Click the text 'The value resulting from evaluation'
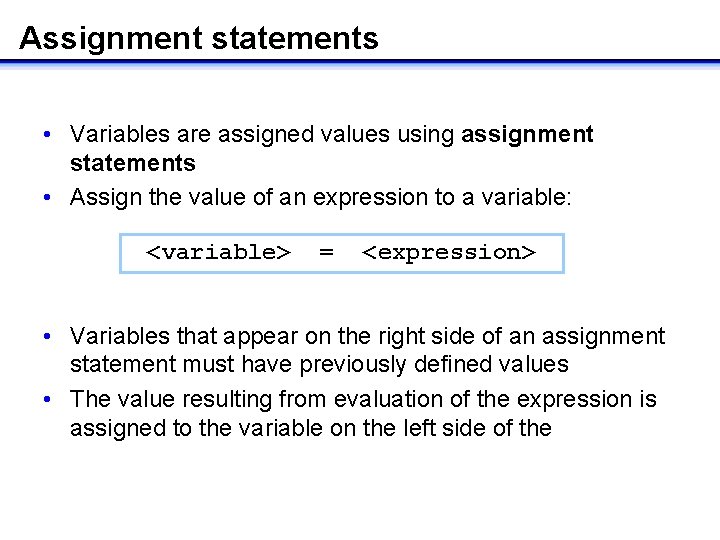Image resolution: width=720 pixels, height=540 pixels. pyautogui.click(x=250, y=399)
